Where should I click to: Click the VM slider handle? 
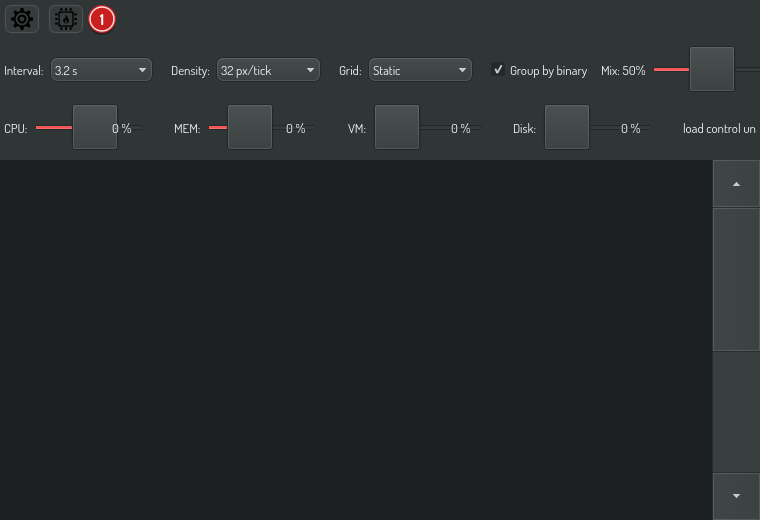click(397, 127)
